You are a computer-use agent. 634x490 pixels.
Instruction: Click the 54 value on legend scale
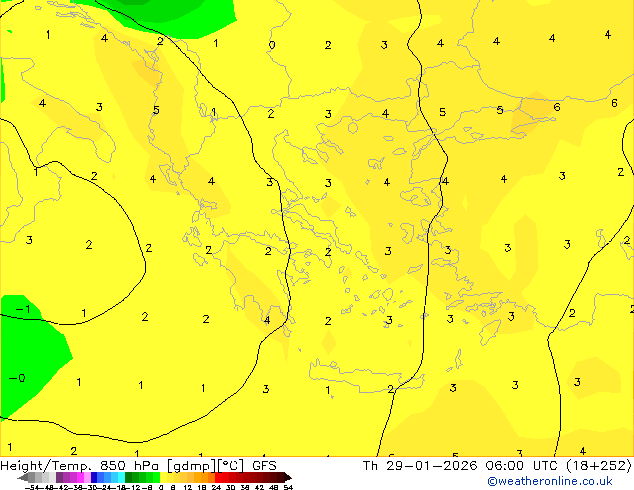click(x=288, y=487)
